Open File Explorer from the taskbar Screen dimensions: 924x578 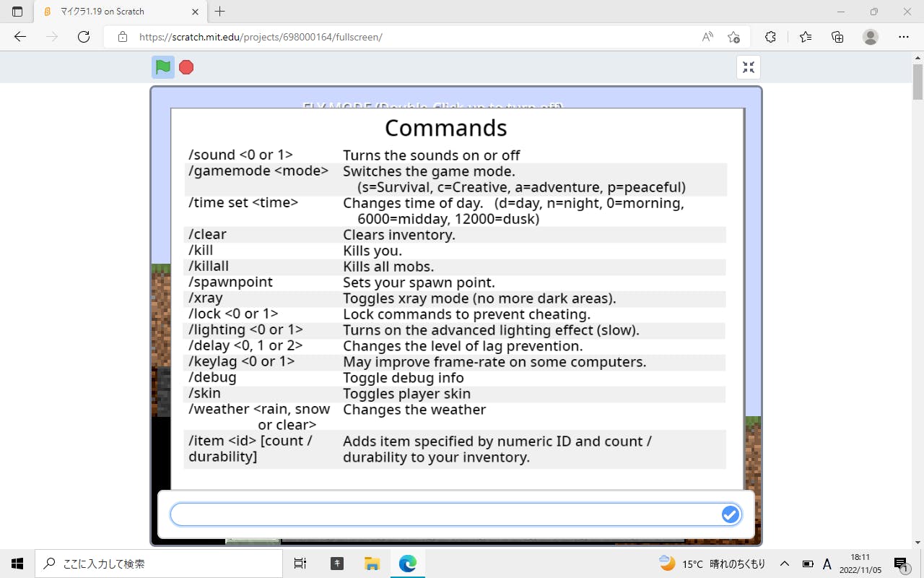click(x=372, y=564)
